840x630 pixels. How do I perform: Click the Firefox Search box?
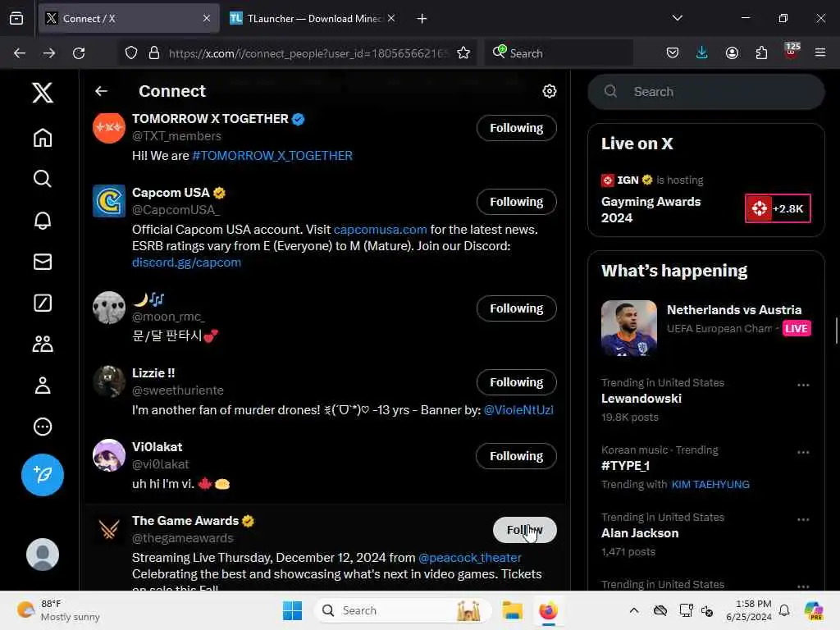(x=559, y=53)
